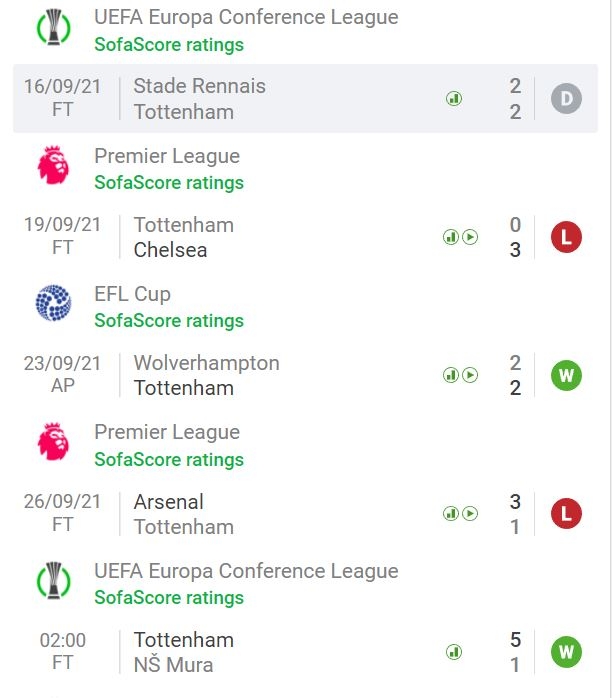Select the loss badge for Chelsea match

click(566, 237)
